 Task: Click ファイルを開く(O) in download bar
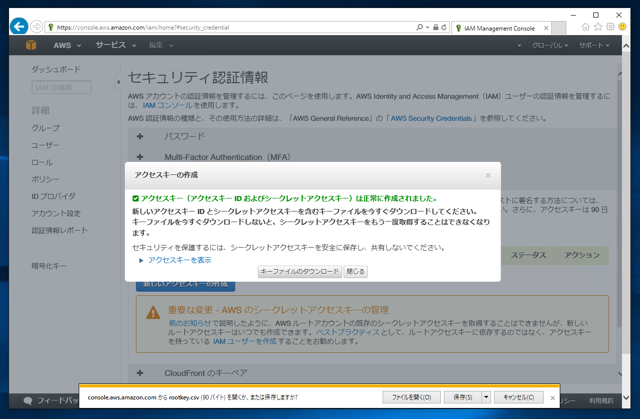click(x=411, y=397)
